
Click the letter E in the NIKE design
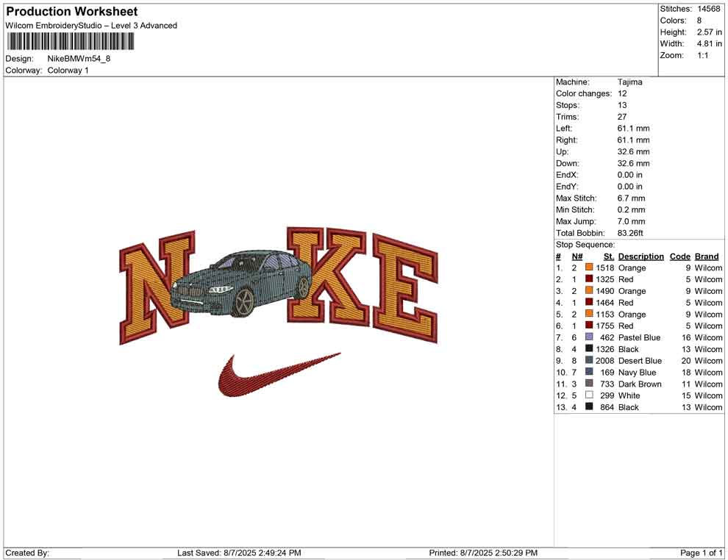click(x=405, y=288)
